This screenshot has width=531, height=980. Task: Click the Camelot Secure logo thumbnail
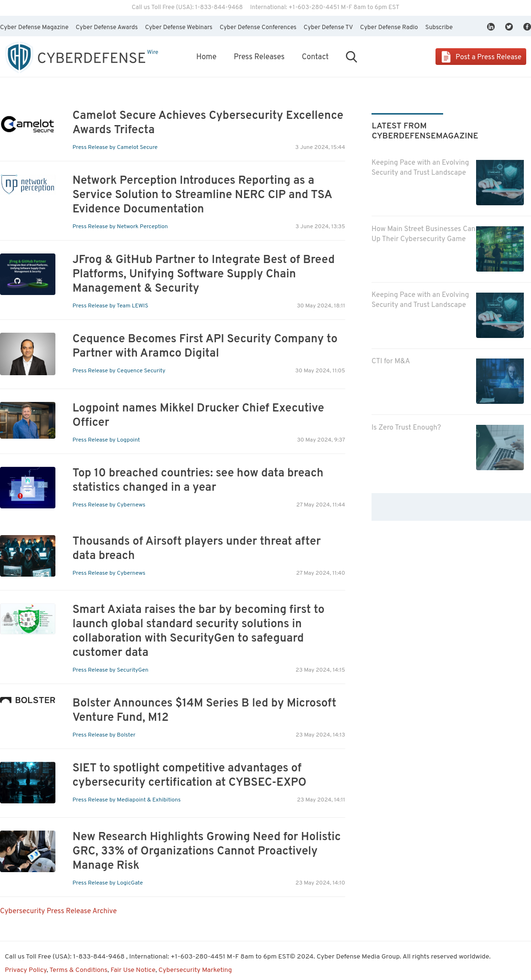point(28,124)
